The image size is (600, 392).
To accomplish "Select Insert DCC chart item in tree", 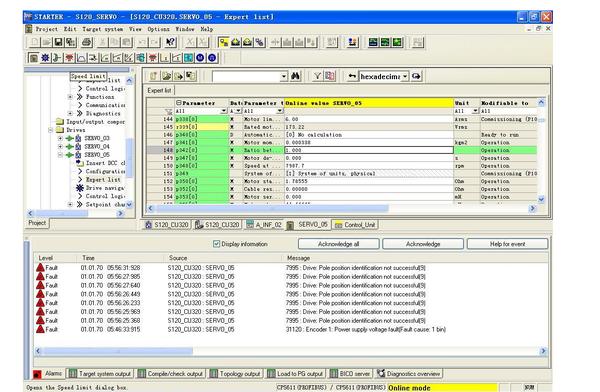I will [x=105, y=163].
